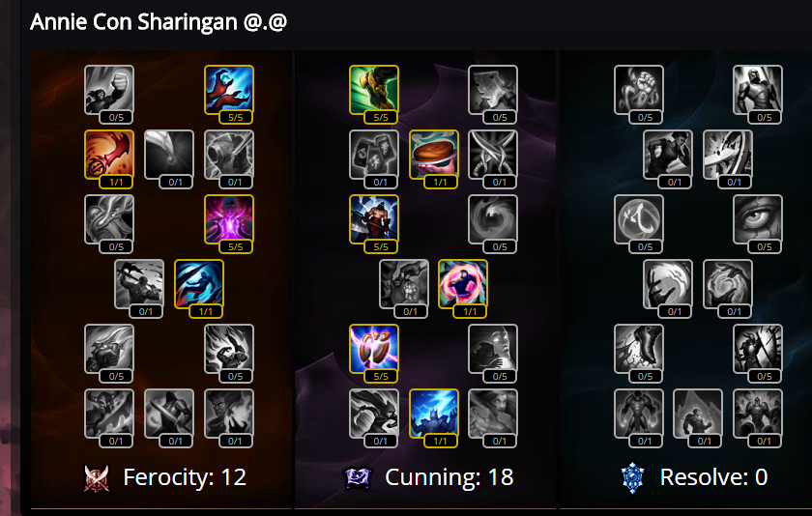The width and height of the screenshot is (812, 516).
Task: Click the Oppressor mastery with 1/1 points
Action: [x=199, y=284]
